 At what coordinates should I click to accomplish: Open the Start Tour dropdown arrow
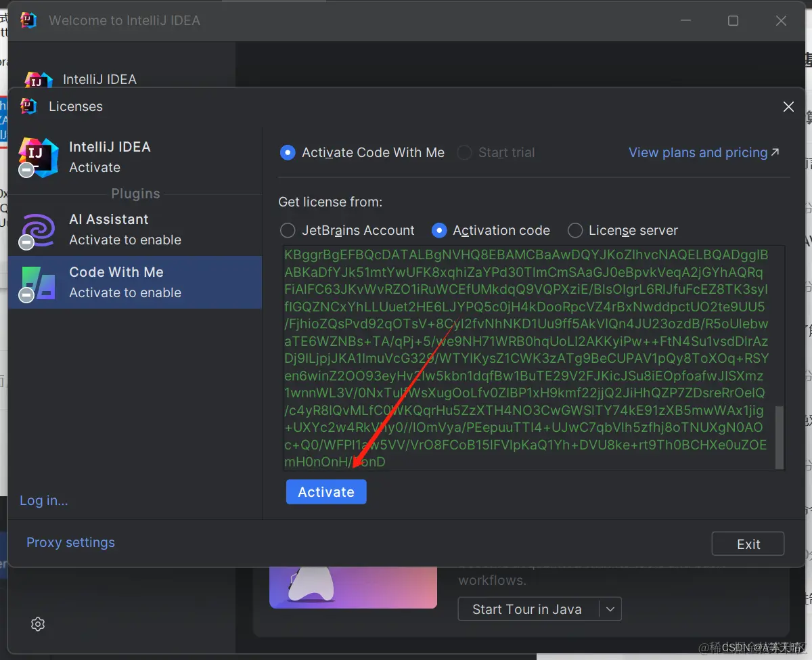click(610, 609)
